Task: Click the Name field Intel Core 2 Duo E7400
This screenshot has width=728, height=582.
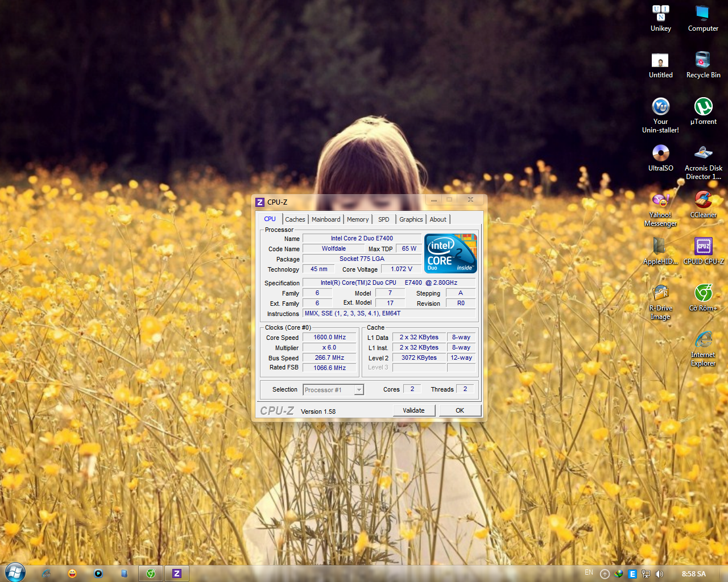Action: point(362,238)
